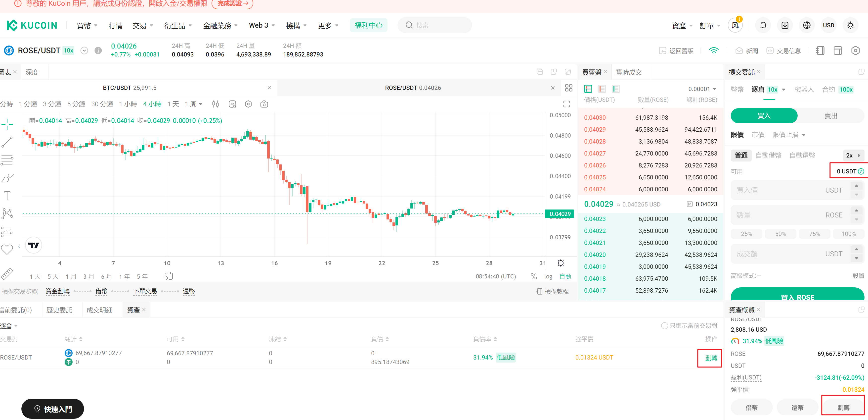Select the Sell (賣出) side toggle
This screenshot has height=420, width=868.
(831, 116)
